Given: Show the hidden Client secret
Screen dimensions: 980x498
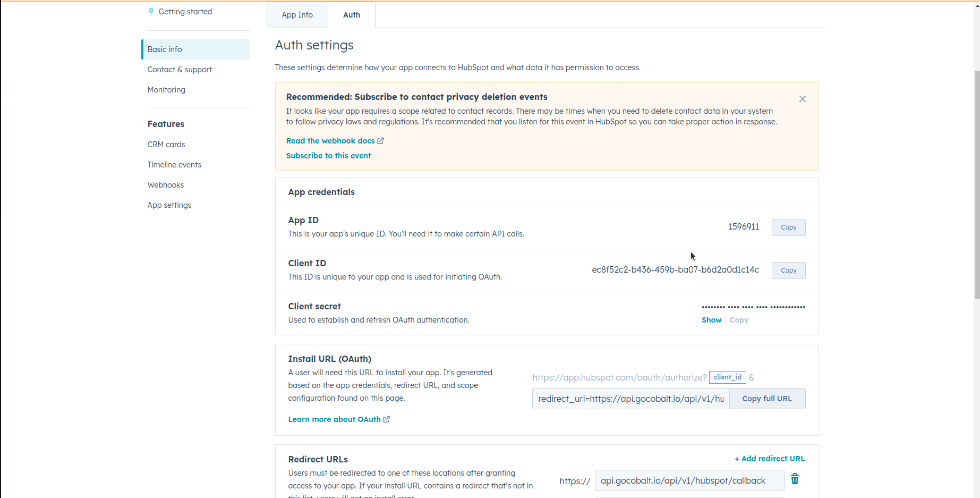Looking at the screenshot, I should pyautogui.click(x=711, y=319).
